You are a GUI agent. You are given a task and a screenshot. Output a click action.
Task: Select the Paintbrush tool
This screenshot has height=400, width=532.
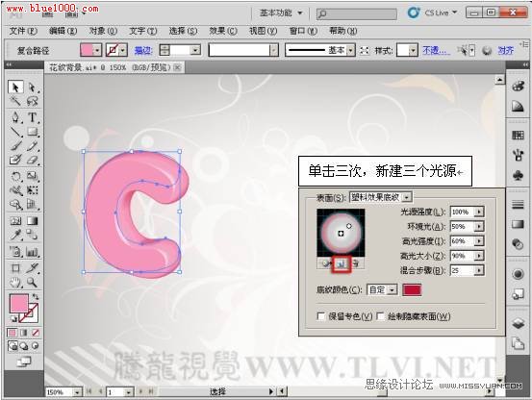pyautogui.click(x=15, y=146)
